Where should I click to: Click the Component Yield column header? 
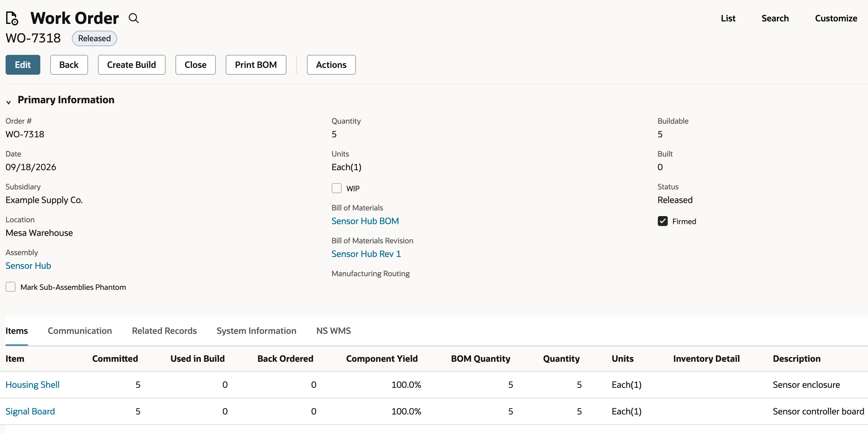[382, 359]
